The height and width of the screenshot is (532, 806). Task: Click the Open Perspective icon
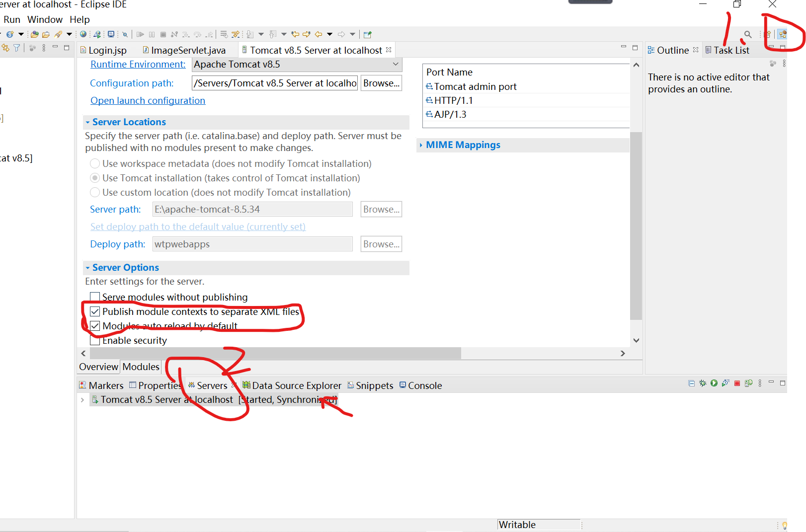768,34
